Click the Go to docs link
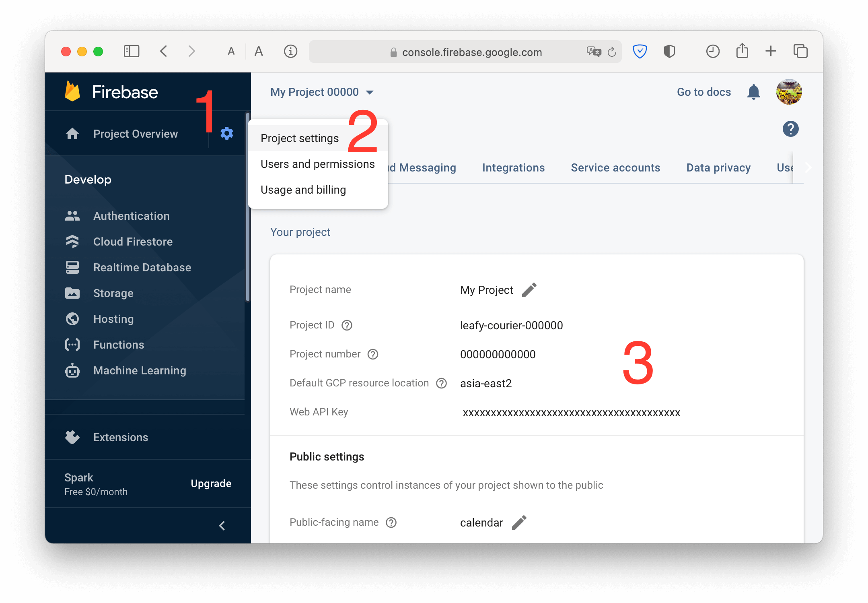 [x=703, y=92]
